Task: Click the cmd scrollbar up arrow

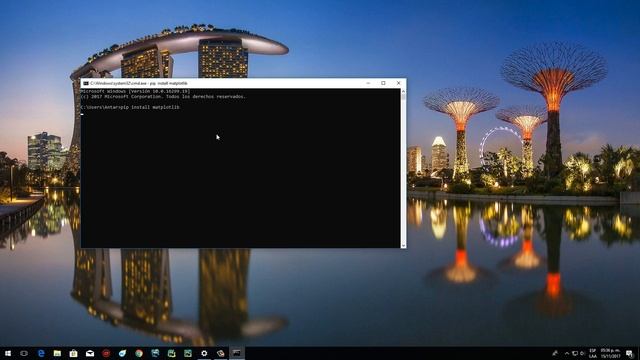Action: (x=403, y=91)
